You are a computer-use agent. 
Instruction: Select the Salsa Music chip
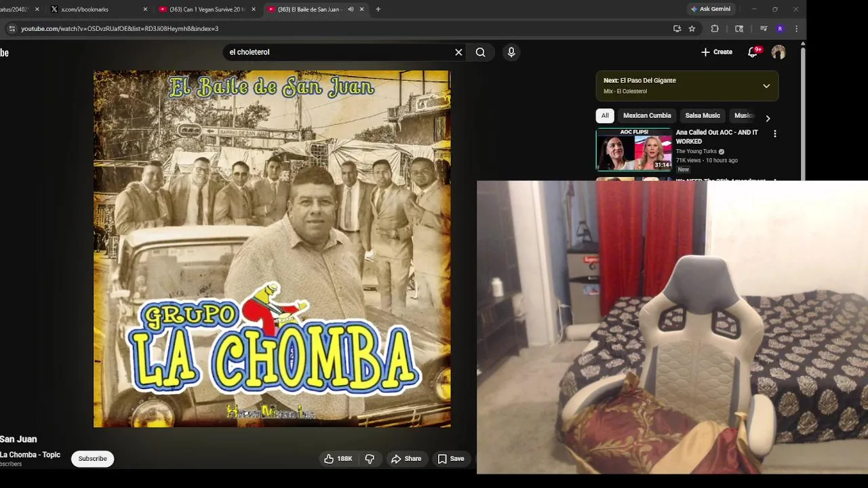click(x=703, y=115)
